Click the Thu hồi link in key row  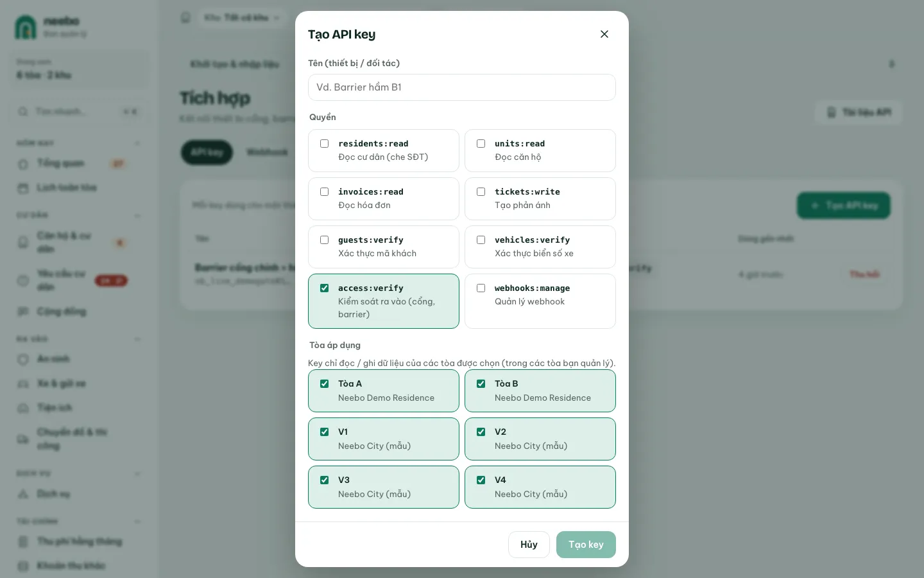864,274
